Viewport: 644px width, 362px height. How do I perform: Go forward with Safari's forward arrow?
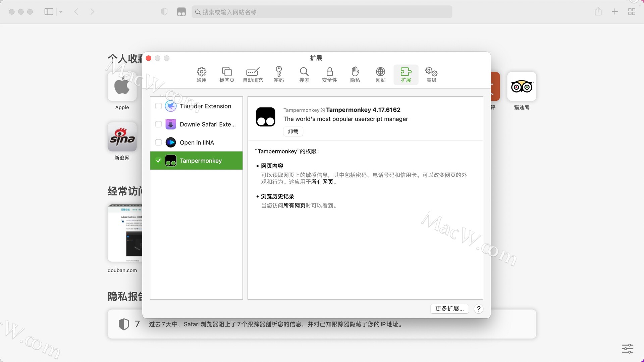(x=92, y=12)
